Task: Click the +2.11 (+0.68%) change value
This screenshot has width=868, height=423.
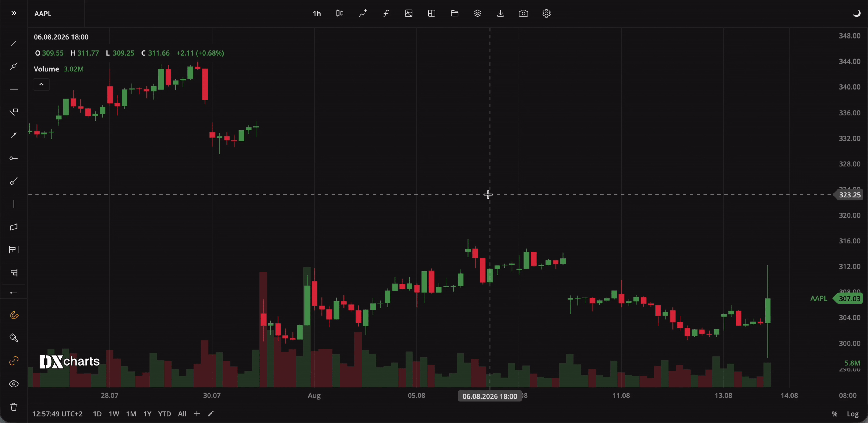Action: (x=200, y=53)
